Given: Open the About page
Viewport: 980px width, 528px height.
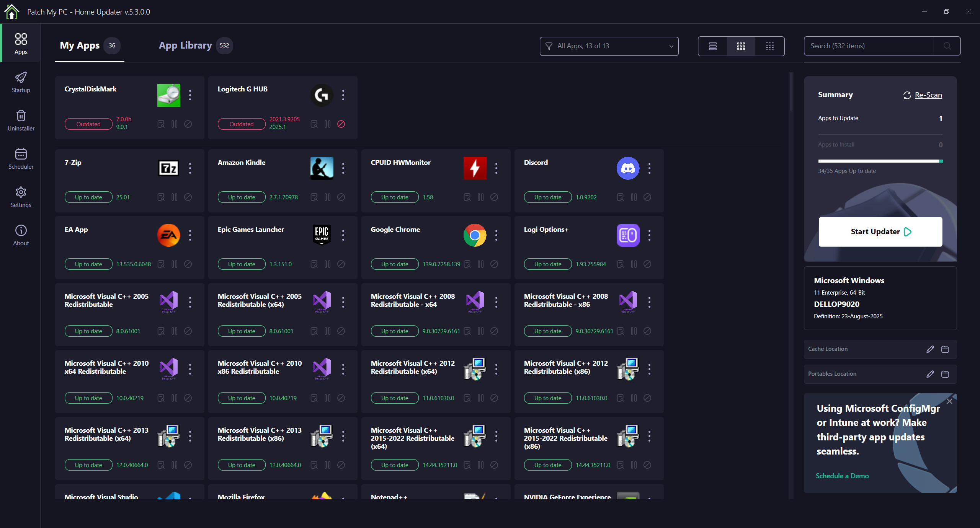Looking at the screenshot, I should tap(21, 235).
